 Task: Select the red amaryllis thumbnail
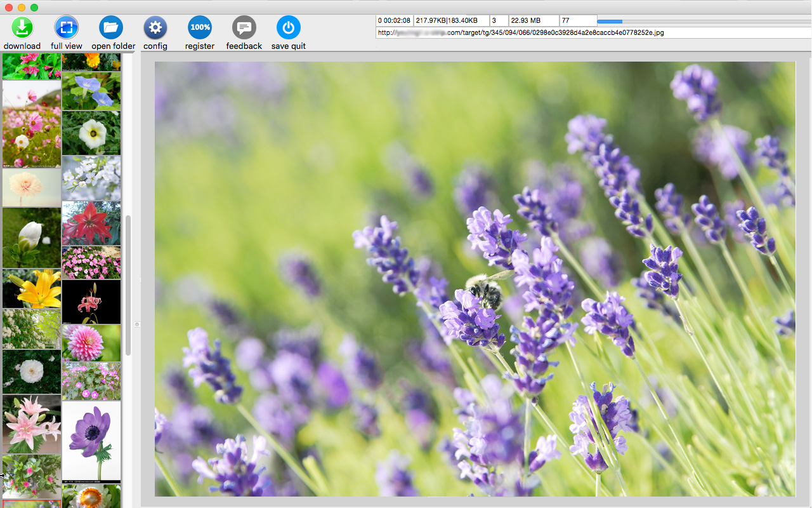[x=91, y=224]
